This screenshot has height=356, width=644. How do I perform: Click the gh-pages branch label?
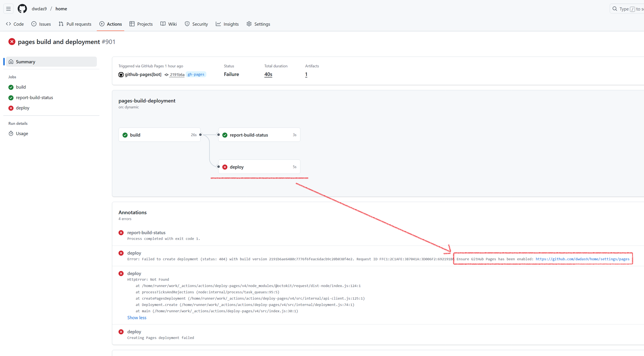196,74
